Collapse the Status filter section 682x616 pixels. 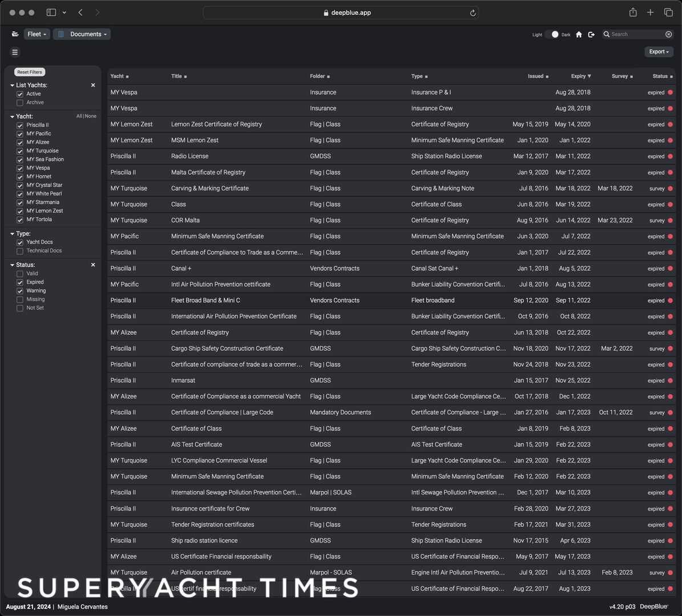(12, 265)
